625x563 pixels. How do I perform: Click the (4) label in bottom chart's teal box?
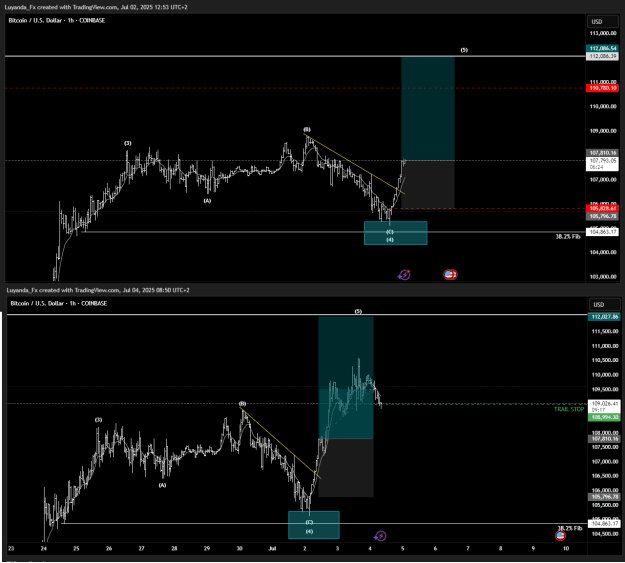click(x=309, y=531)
